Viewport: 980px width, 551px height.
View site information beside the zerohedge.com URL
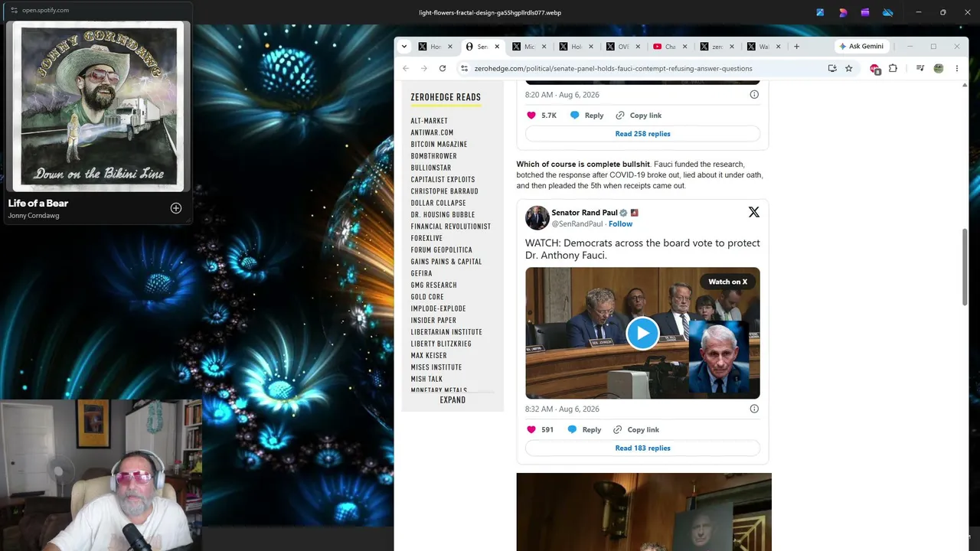pos(464,68)
